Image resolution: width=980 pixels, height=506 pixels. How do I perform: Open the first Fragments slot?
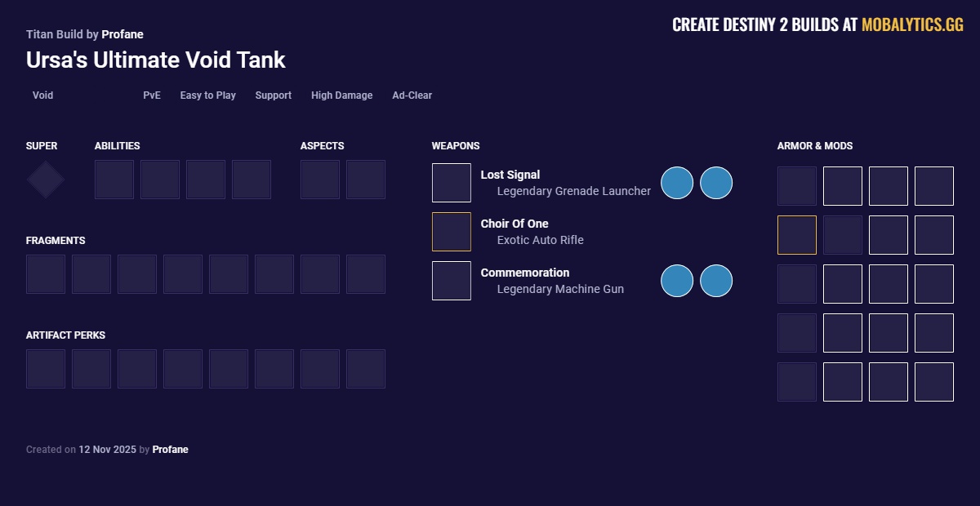(46, 274)
